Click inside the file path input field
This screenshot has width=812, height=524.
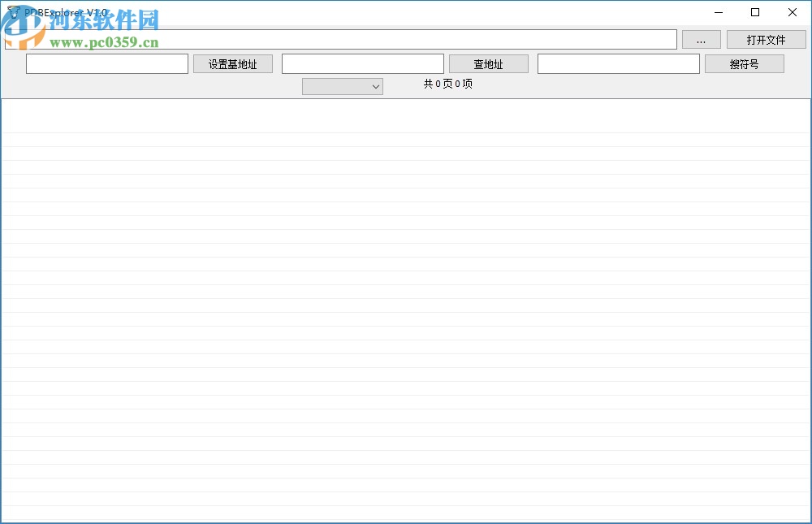(x=341, y=39)
